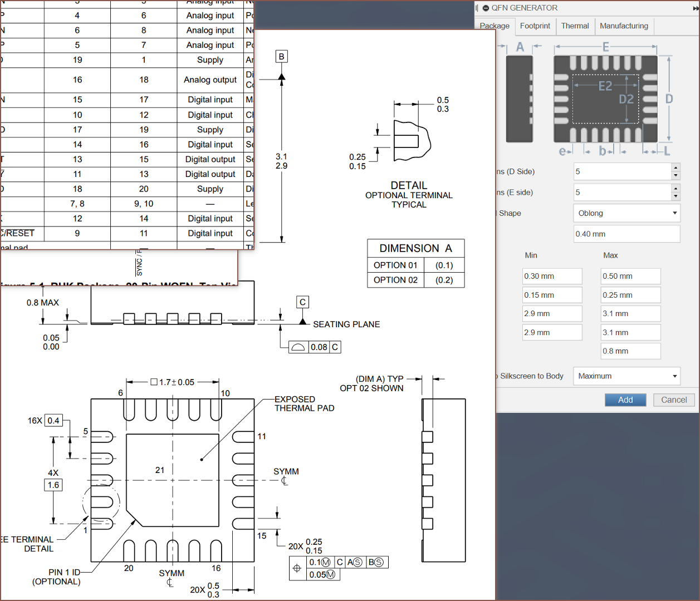This screenshot has width=700, height=601.
Task: Open the Thermal tab
Action: [575, 26]
